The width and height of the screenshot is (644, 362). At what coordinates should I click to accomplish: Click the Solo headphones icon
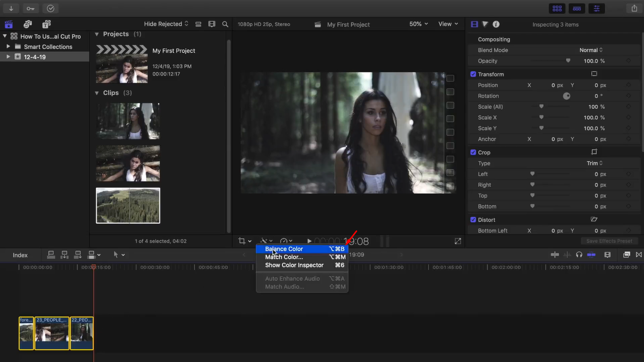(x=579, y=255)
